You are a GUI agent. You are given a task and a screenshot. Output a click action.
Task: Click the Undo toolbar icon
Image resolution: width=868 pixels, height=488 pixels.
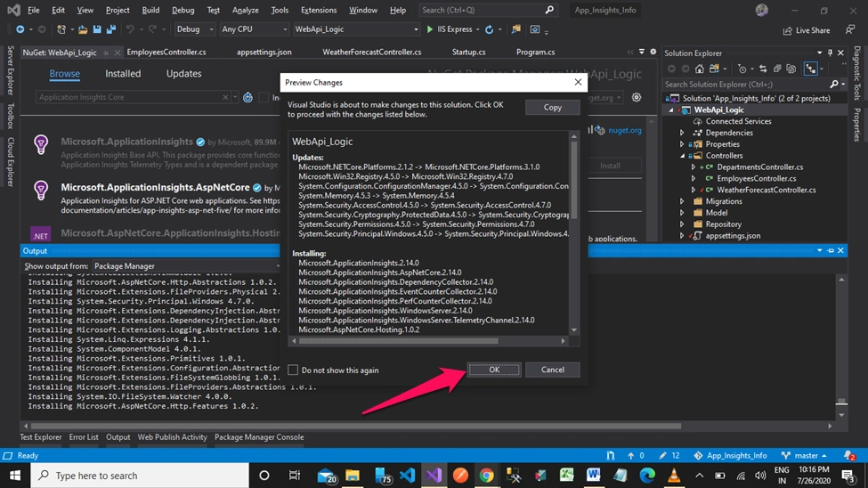tap(130, 29)
